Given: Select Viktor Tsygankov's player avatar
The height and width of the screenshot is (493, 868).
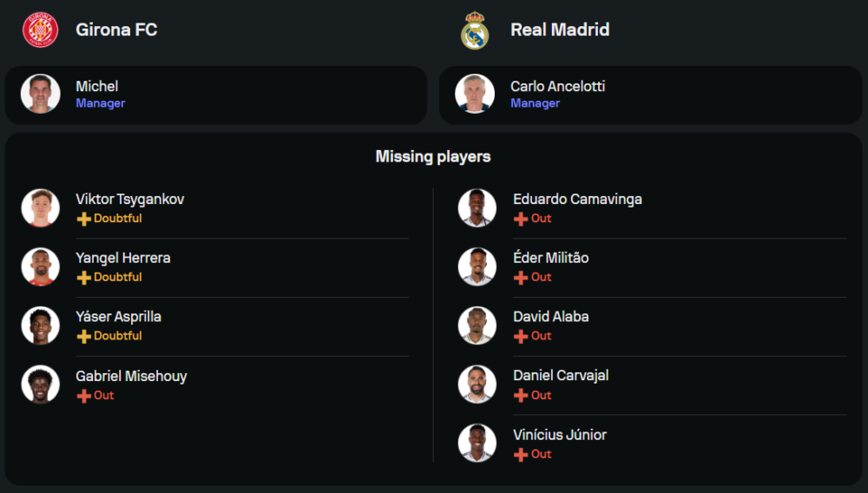Looking at the screenshot, I should 40,208.
